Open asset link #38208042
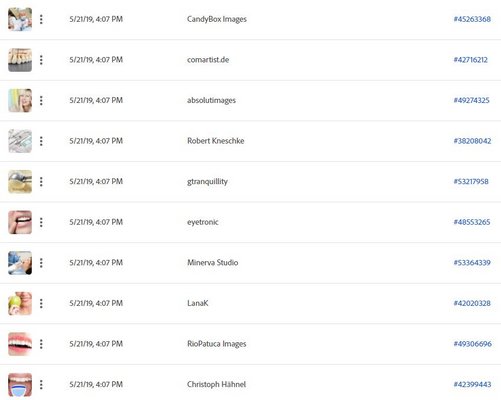Screen dimensions: 501x400 tap(472, 141)
